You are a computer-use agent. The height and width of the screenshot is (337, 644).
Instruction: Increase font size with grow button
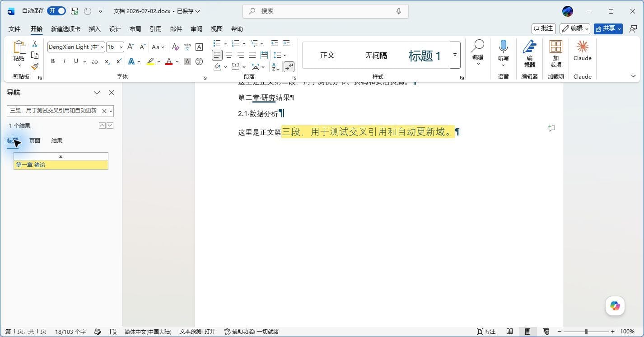point(131,47)
